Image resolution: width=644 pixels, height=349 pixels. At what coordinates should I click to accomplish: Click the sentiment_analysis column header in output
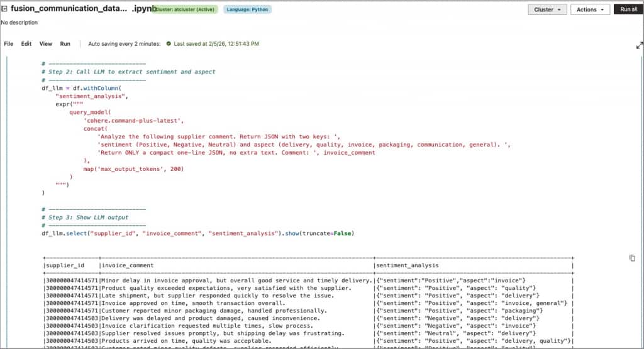pos(408,265)
